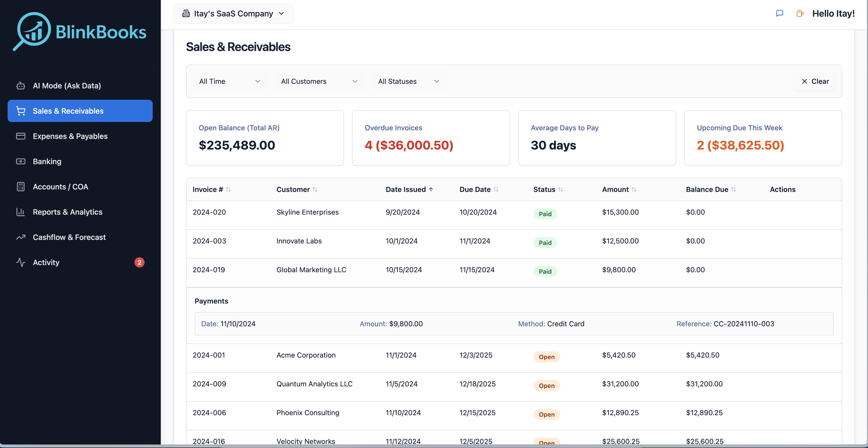Open Activity with notification badge
Viewport: 868px width, 448px height.
pyautogui.click(x=46, y=263)
